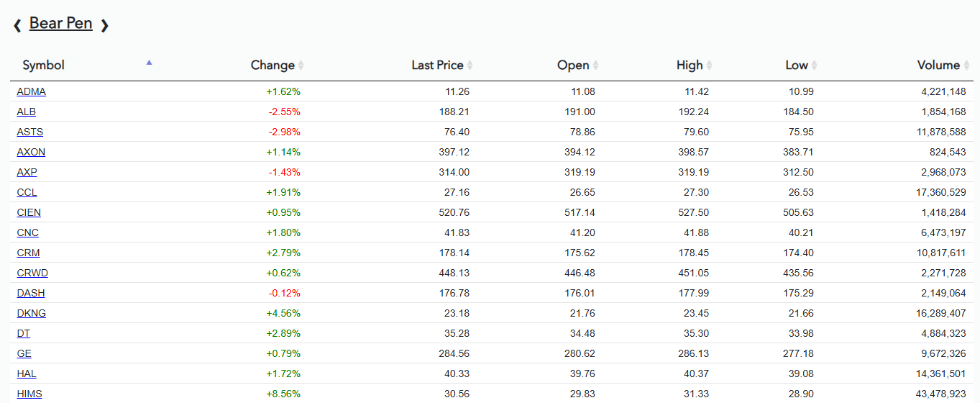Open the CIEN symbol link
The width and height of the screenshot is (980, 403).
(29, 213)
